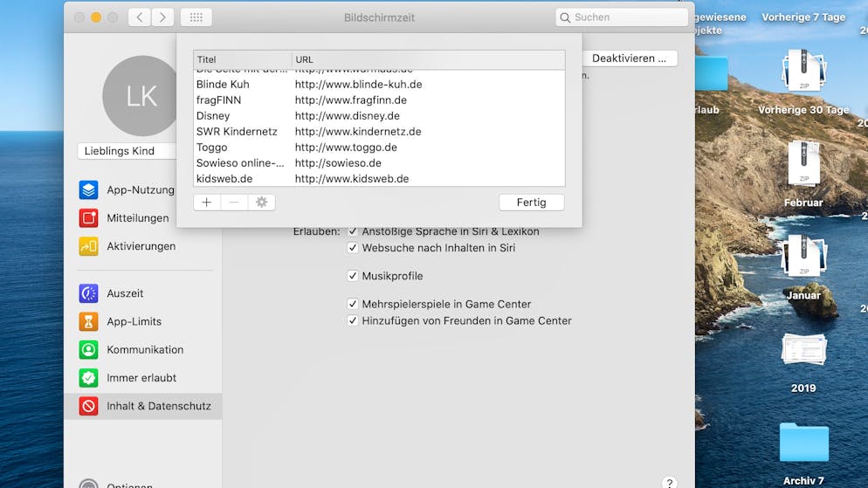Viewport: 868px width, 488px height.
Task: Open the gear action menu below the list
Action: pos(261,203)
